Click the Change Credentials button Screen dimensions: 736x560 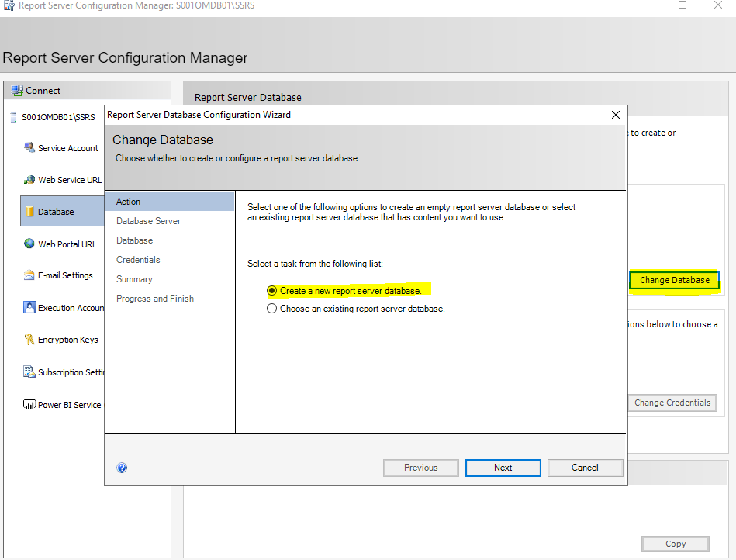[x=672, y=403]
